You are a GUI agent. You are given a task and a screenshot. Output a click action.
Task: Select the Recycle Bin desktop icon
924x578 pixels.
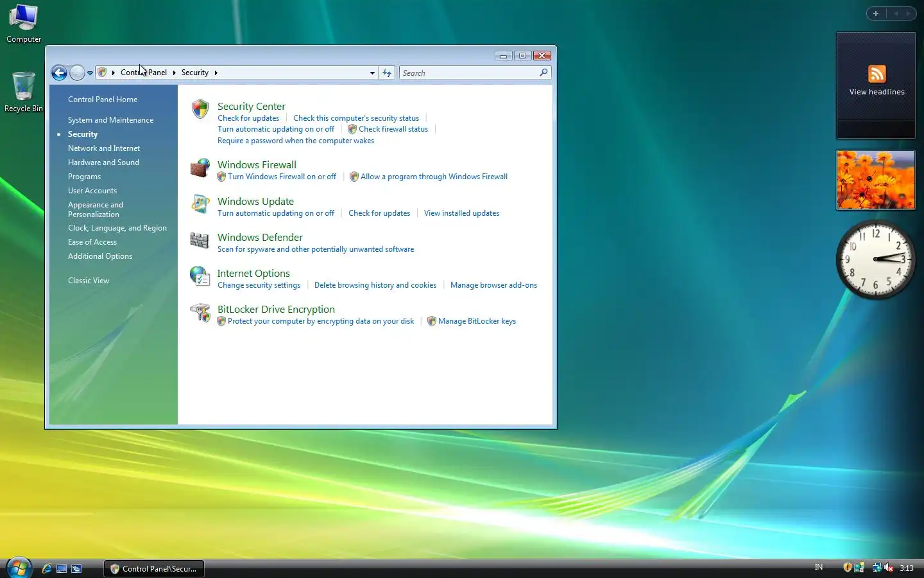pos(24,92)
